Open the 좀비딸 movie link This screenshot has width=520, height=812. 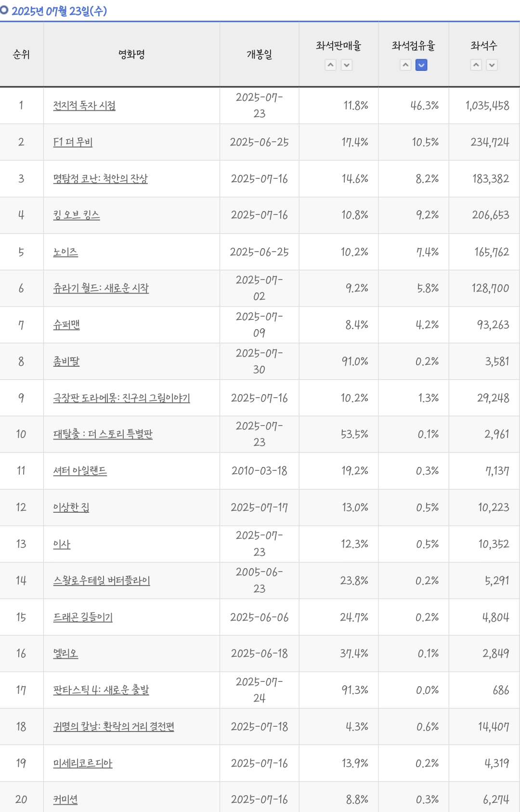click(66, 361)
